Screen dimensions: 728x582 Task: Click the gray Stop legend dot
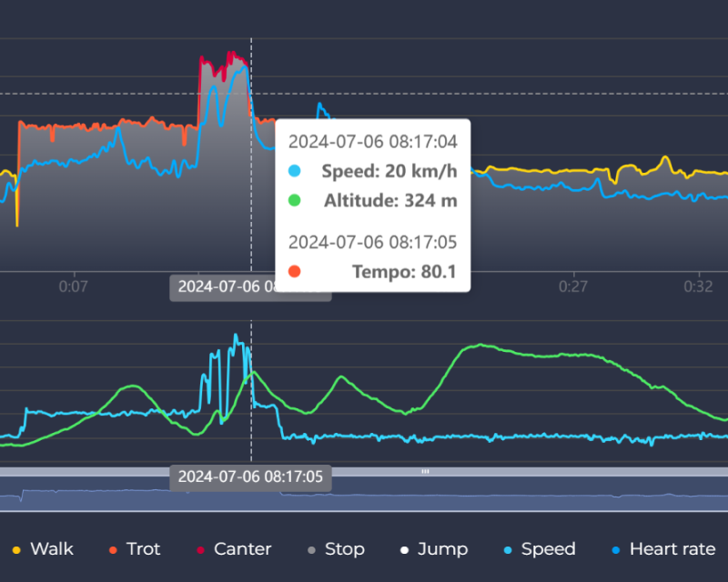pos(311,549)
